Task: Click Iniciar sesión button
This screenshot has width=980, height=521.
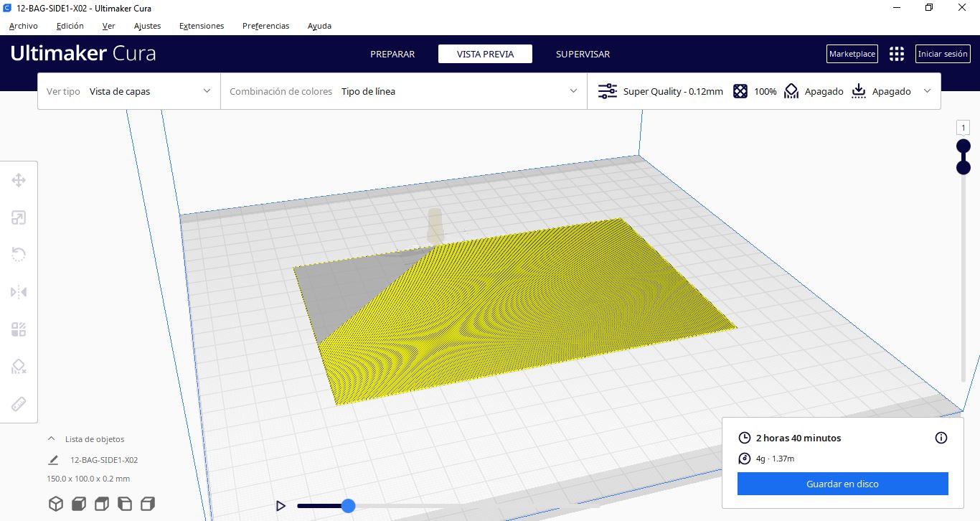Action: coord(943,54)
